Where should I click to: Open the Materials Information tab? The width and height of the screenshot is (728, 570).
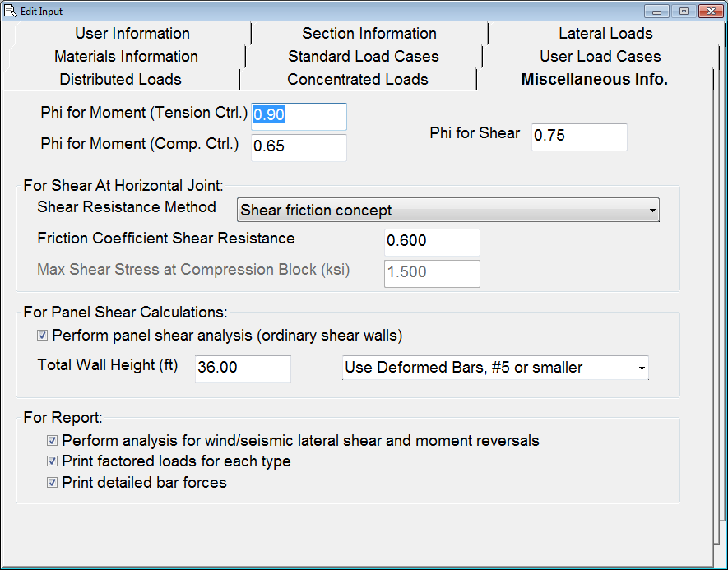(126, 57)
